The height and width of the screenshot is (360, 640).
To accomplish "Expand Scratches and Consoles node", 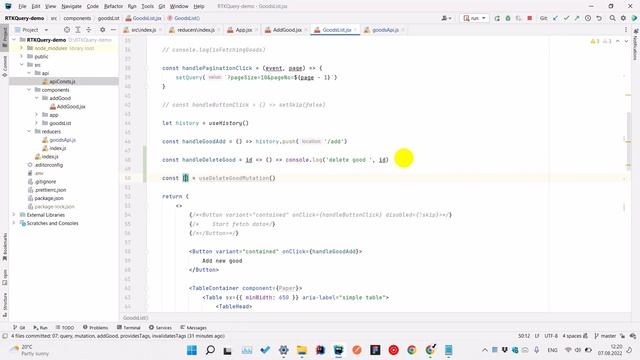I will click(x=14, y=223).
